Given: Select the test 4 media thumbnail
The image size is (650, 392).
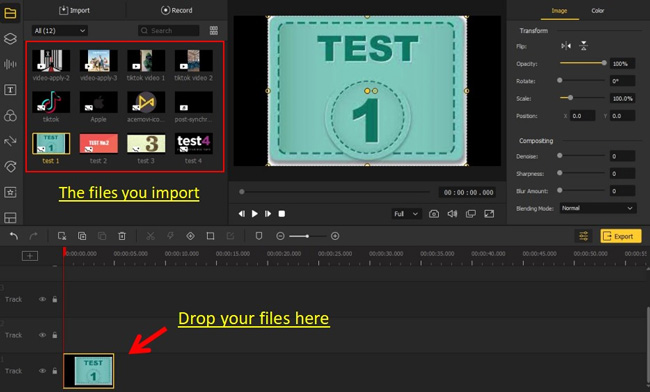Looking at the screenshot, I should [x=194, y=143].
